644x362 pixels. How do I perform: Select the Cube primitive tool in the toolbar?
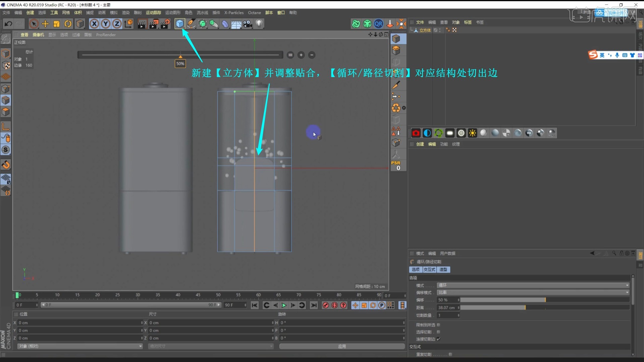(x=180, y=23)
